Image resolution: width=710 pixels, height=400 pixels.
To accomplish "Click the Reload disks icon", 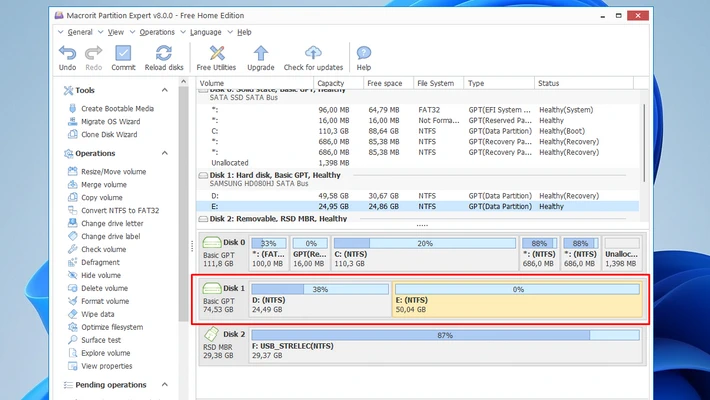I will coord(164,53).
